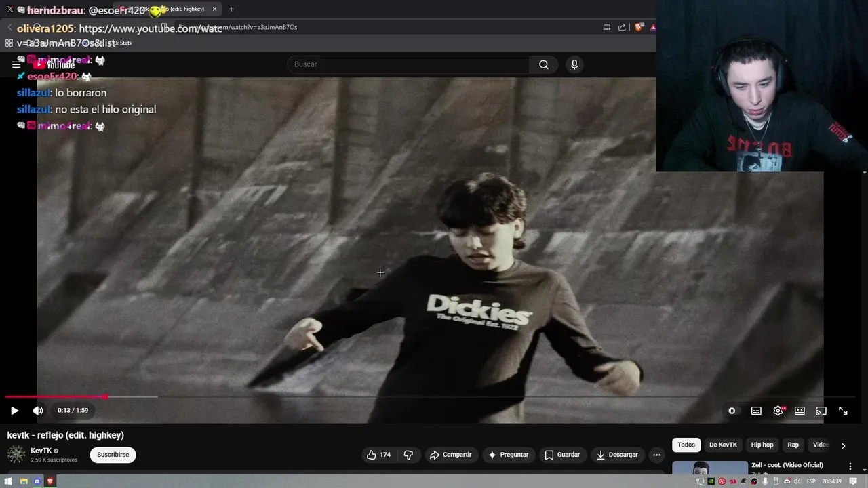Screen dimensions: 868x488
Task: Open Discord from the taskbar
Action: [37, 481]
